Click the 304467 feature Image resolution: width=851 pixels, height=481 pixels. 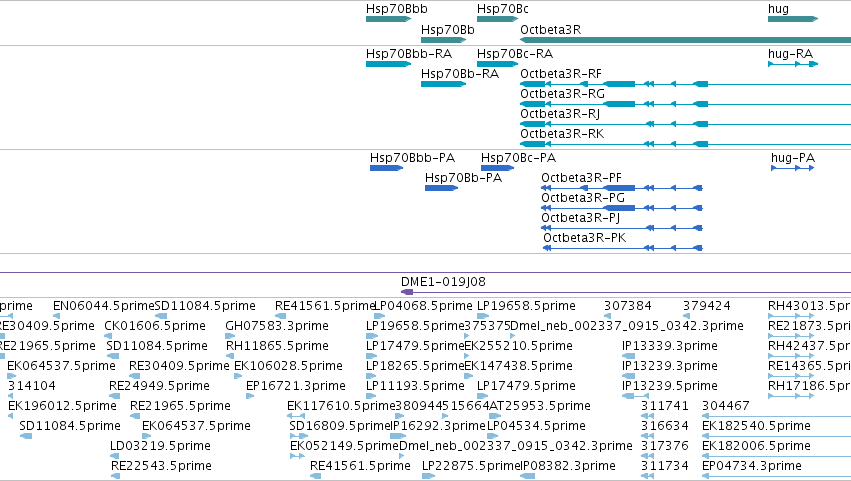[776, 416]
